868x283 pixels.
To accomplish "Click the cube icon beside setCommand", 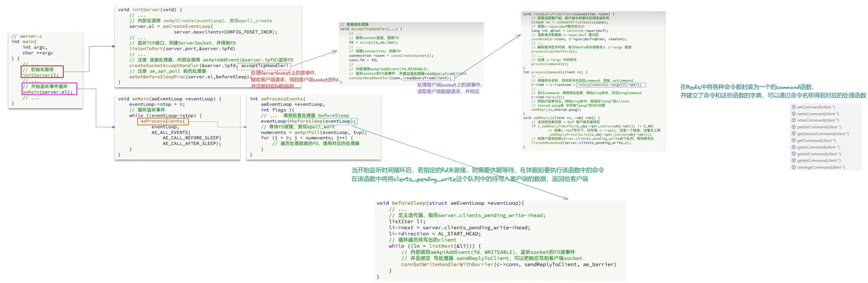I will [794, 107].
